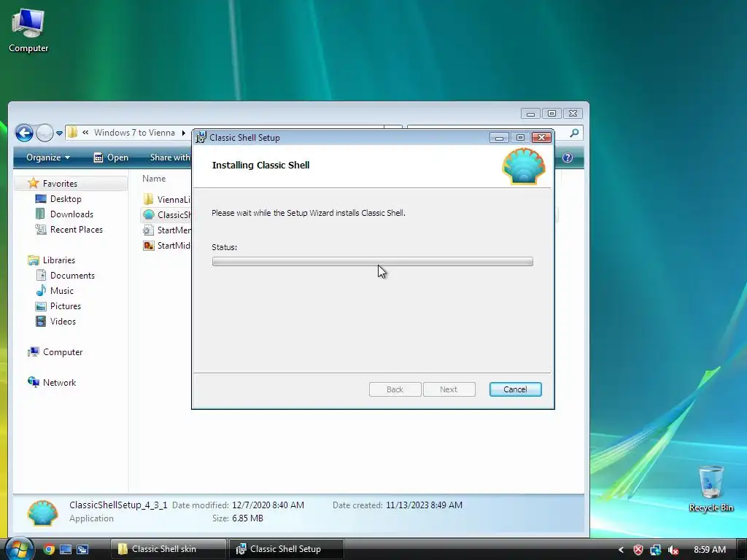Click the 8:59 AM taskbar clock

click(x=709, y=550)
